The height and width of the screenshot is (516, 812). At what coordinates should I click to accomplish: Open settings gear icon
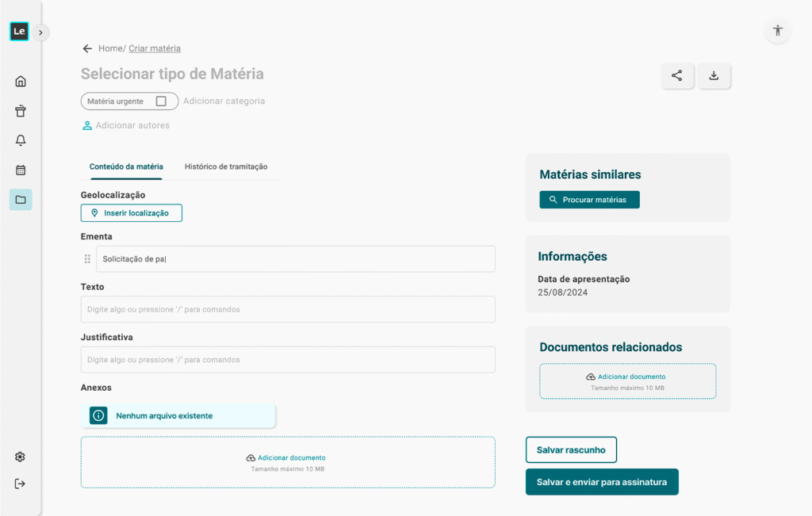(x=20, y=457)
